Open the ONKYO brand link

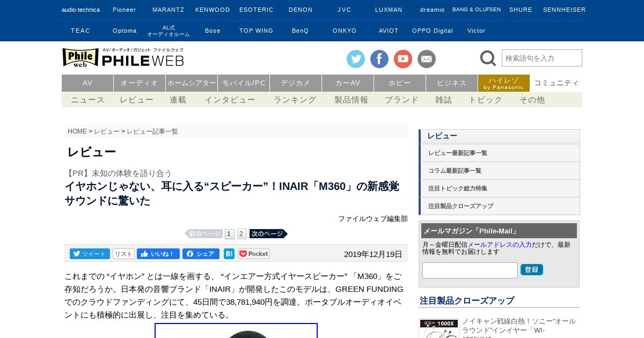pos(345,31)
